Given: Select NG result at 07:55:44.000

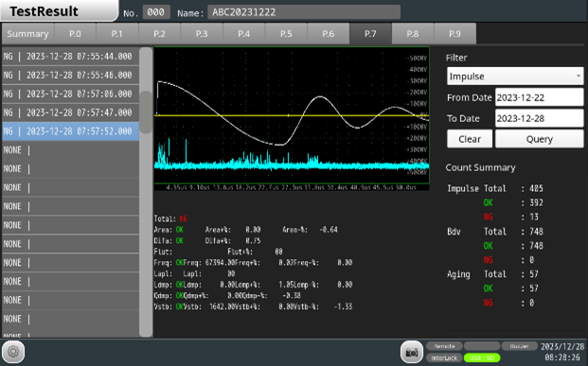Looking at the screenshot, I should click(70, 57).
